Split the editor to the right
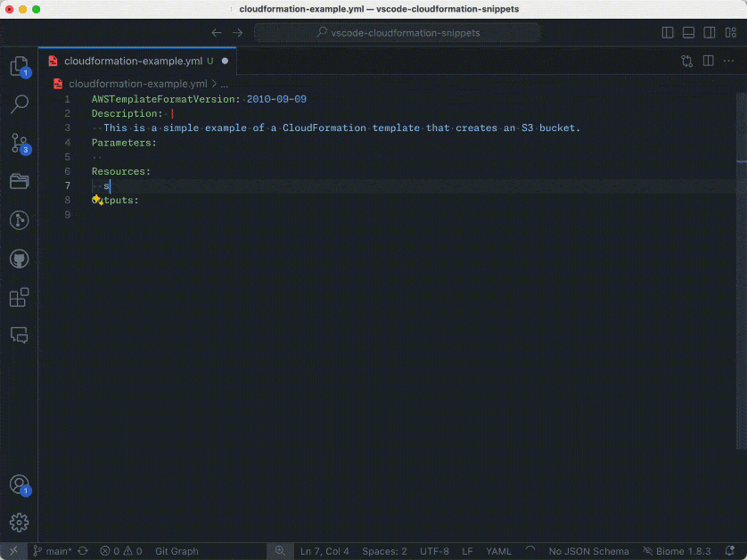Viewport: 747px width, 560px height. pos(708,62)
